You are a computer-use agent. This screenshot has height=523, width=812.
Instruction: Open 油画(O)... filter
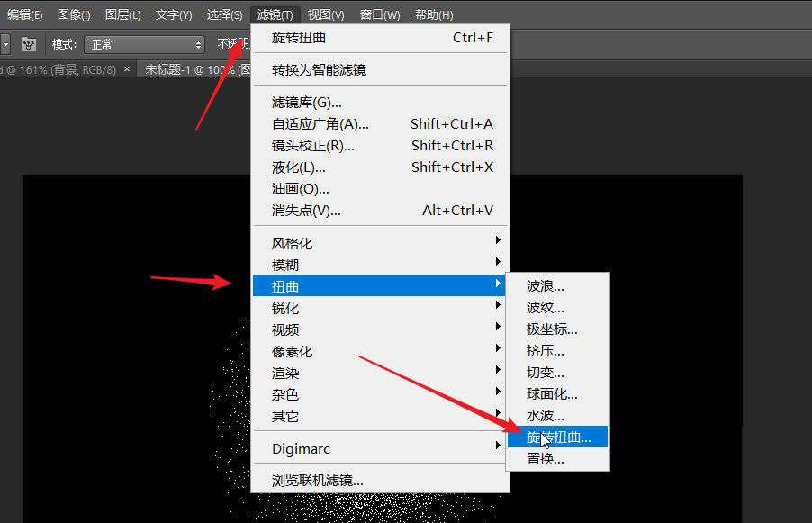[x=380, y=189]
